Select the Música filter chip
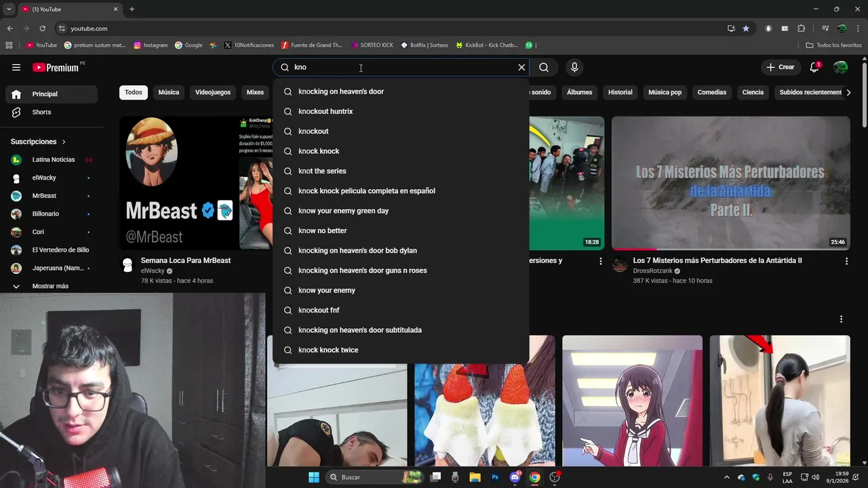This screenshot has height=488, width=868. point(169,92)
